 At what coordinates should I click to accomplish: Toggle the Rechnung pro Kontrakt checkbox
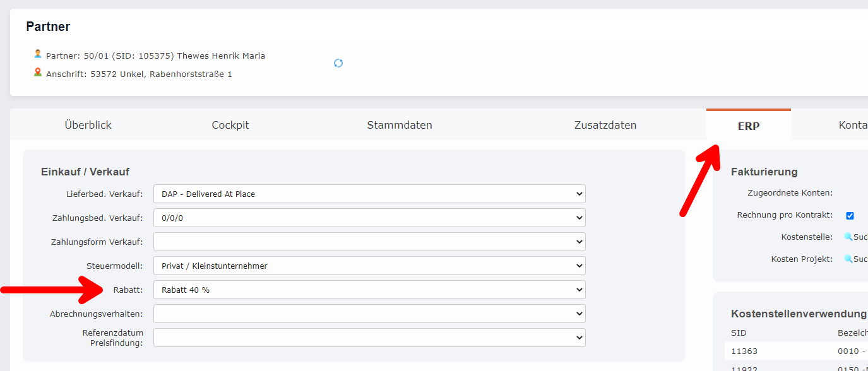[x=850, y=216]
